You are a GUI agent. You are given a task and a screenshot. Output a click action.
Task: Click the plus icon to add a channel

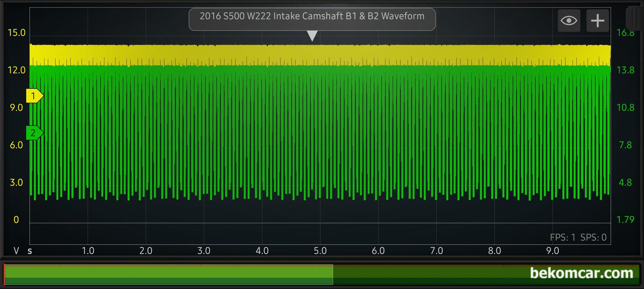click(597, 20)
